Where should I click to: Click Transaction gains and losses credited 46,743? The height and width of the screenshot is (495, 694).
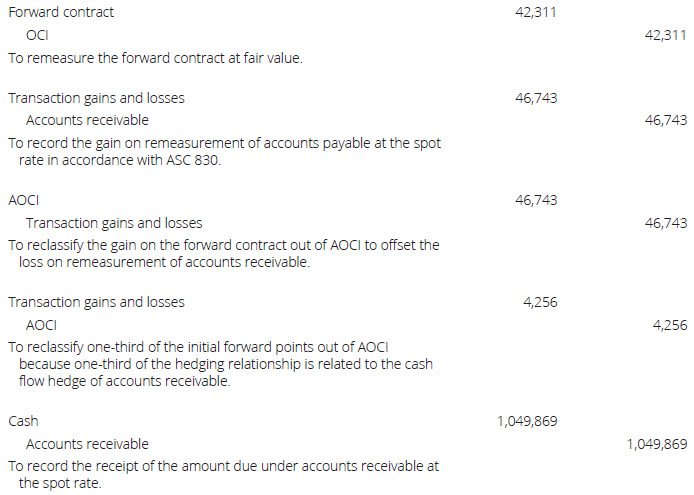click(x=114, y=223)
